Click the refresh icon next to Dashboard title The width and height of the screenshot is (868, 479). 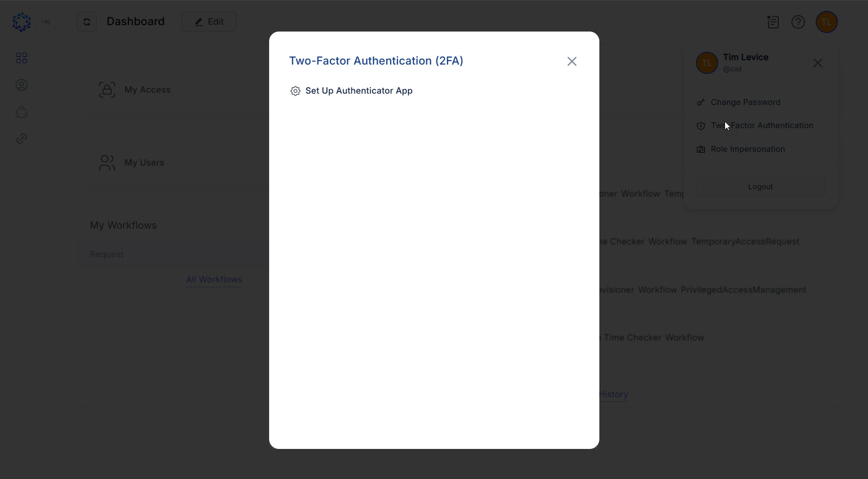point(87,22)
